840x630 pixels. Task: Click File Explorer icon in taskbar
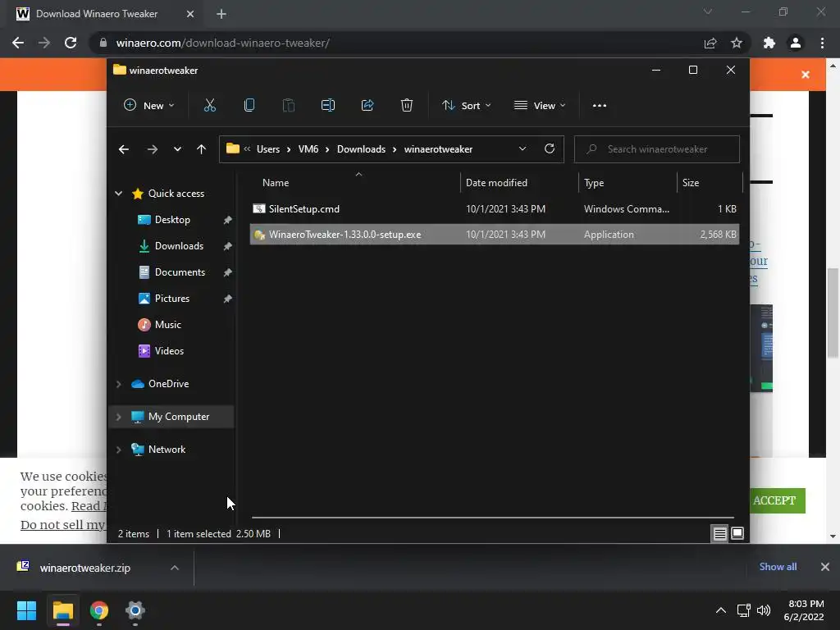(x=62, y=610)
